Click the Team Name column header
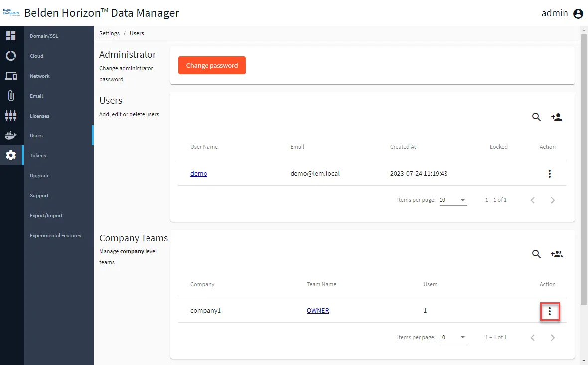 [x=321, y=284]
